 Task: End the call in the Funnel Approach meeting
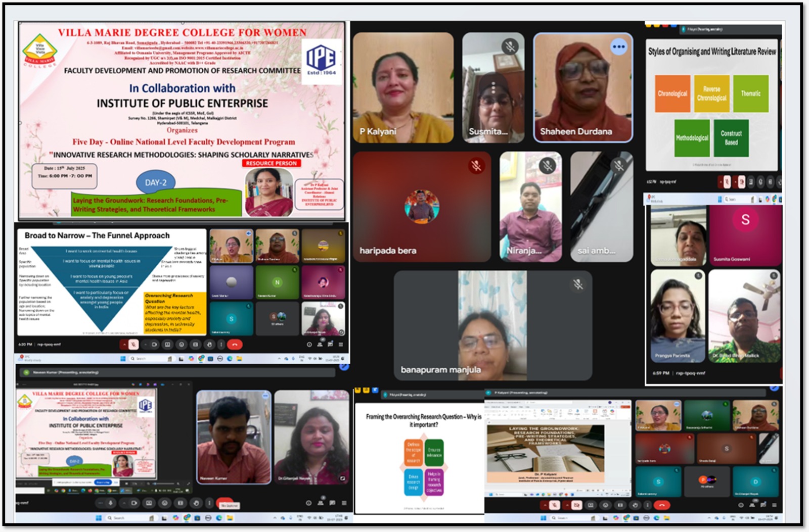[x=235, y=345]
